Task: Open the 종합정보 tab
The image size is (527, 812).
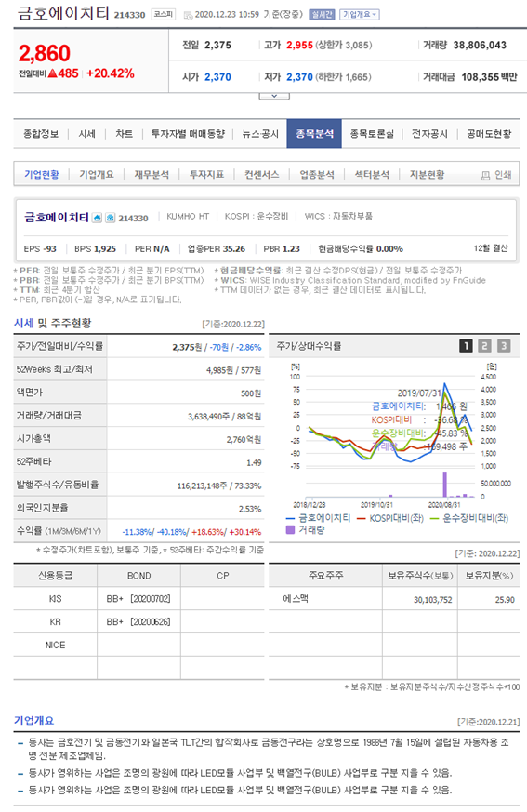Action: click(x=41, y=134)
